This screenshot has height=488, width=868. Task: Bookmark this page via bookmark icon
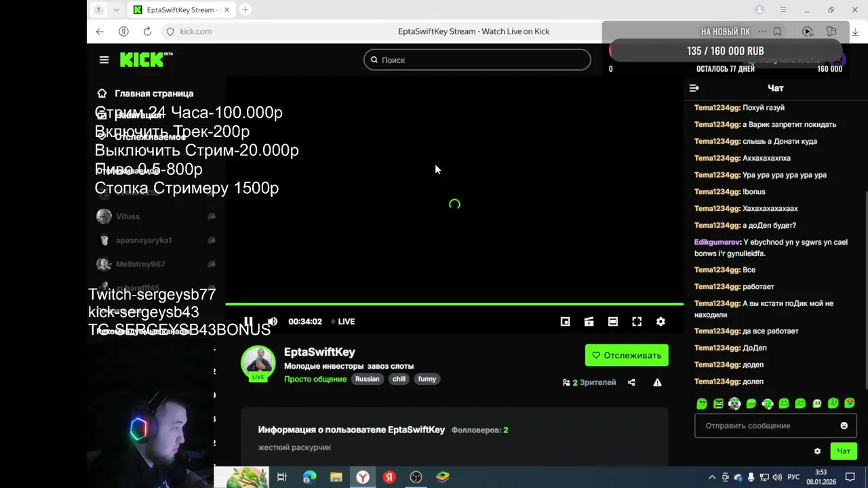point(777,31)
